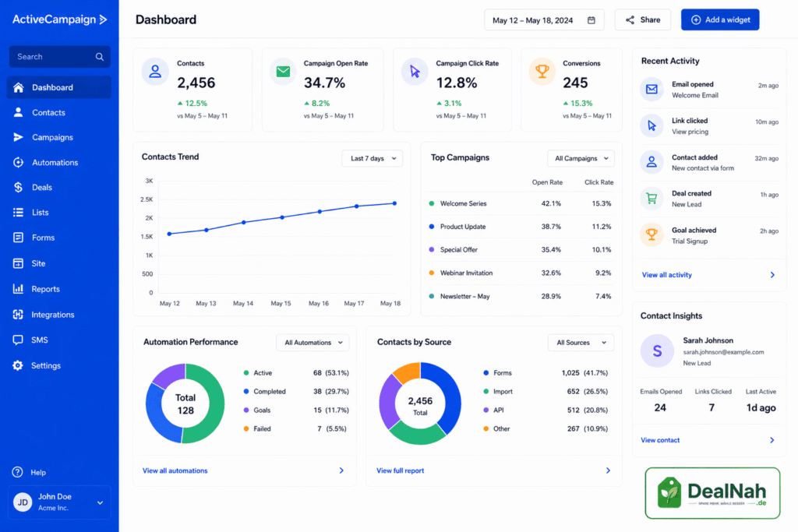798x532 pixels.
Task: Click the arrow next to View full report
Action: coord(608,470)
